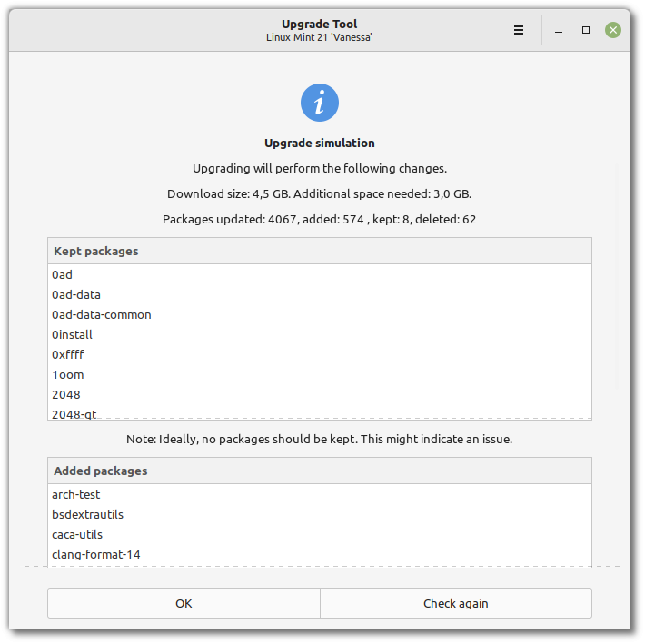
Task: Click the Added packages column header
Action: point(320,471)
